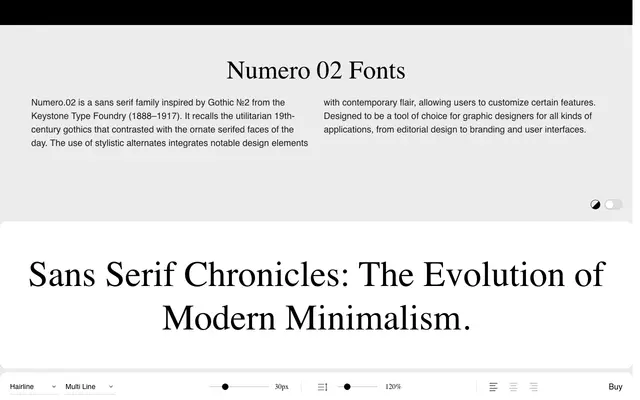This screenshot has width=640, height=400.
Task: Toggle the dark mode switch
Action: (x=613, y=204)
